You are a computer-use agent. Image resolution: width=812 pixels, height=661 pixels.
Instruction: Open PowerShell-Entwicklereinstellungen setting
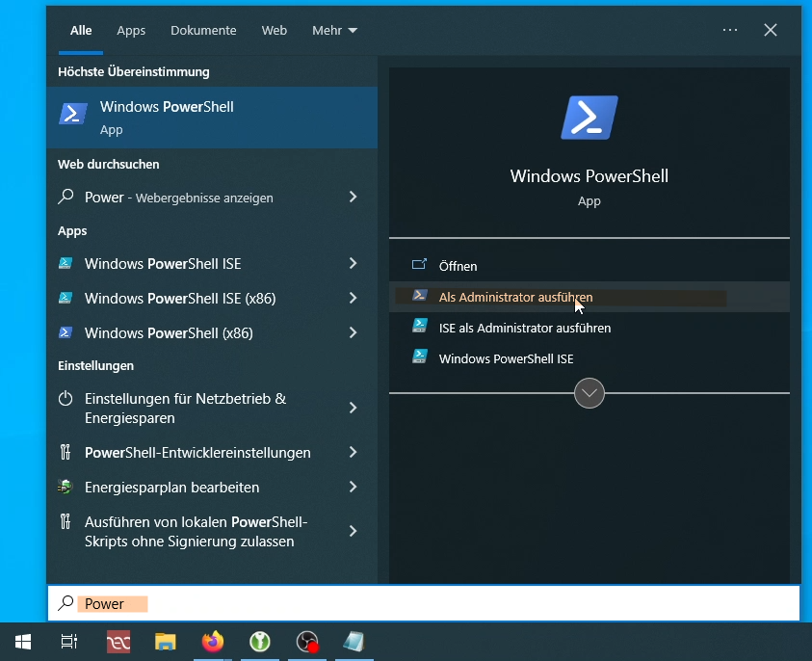212,452
